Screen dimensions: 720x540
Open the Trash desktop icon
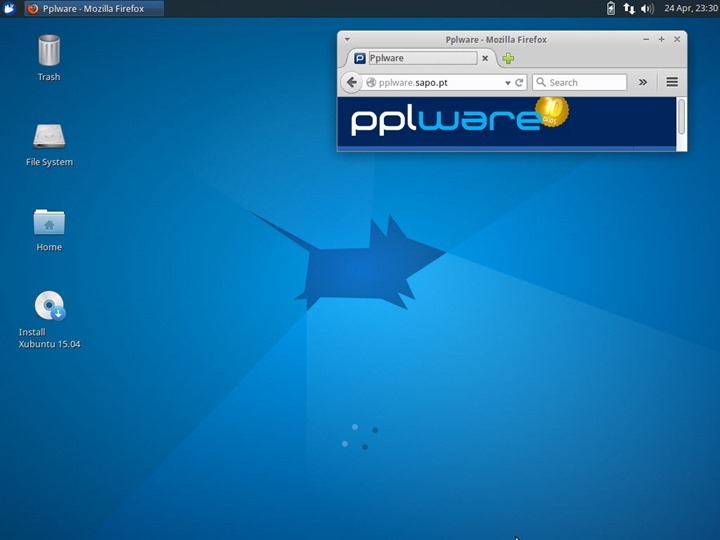pyautogui.click(x=49, y=58)
